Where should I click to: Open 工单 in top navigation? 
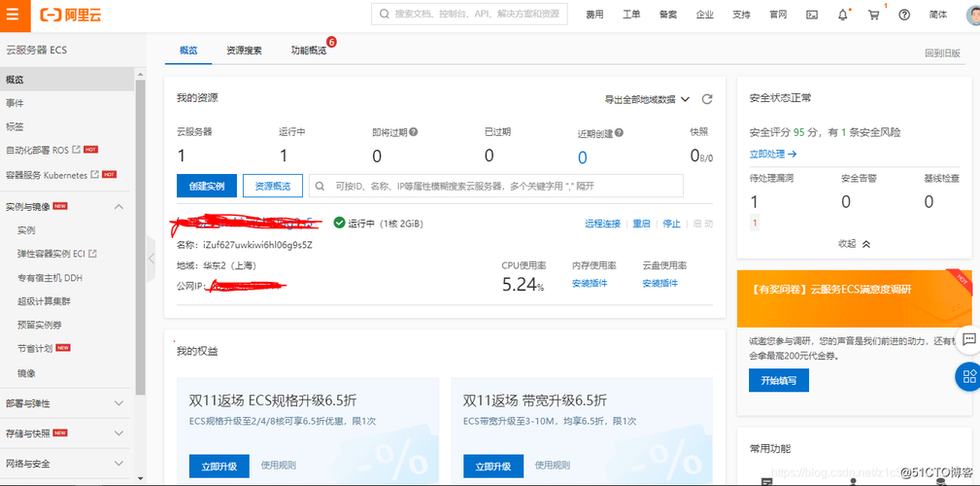(x=631, y=15)
